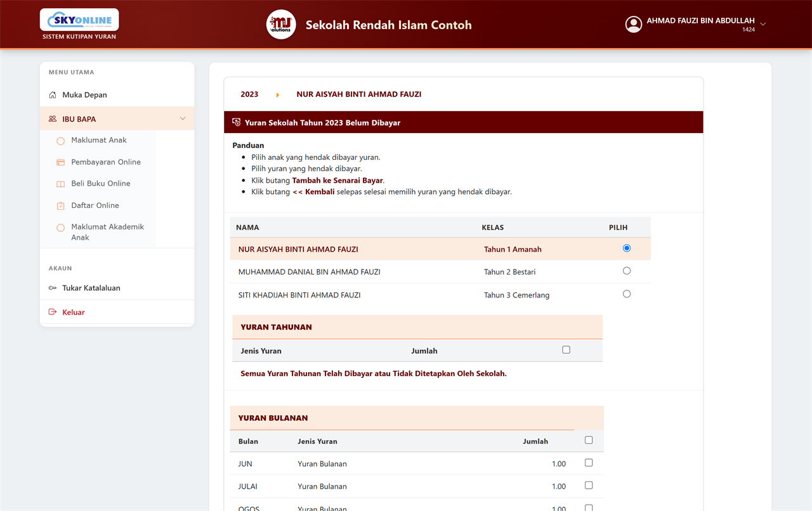Open the user profile avatar icon
Image resolution: width=812 pixels, height=511 pixels.
(x=634, y=24)
